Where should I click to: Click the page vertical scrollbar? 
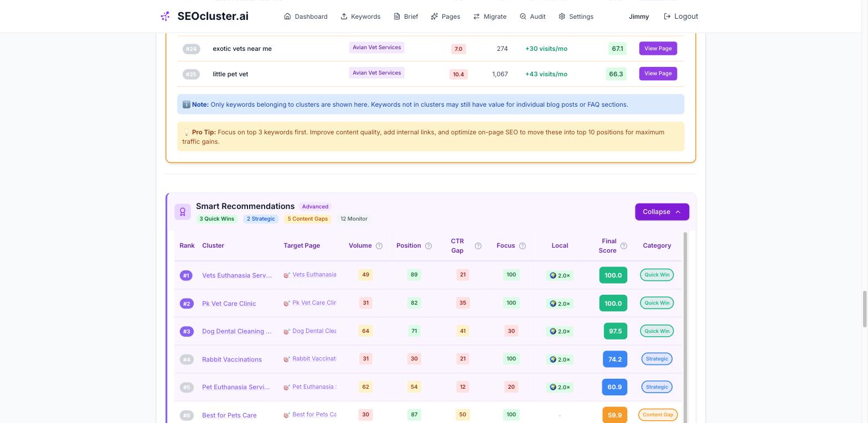[x=864, y=309]
